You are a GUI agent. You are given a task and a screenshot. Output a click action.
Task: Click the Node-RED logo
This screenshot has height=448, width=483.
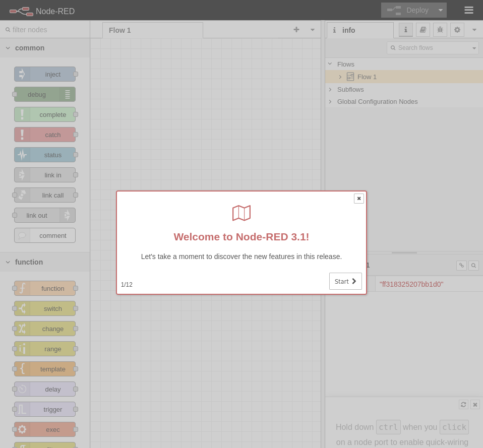(21, 11)
